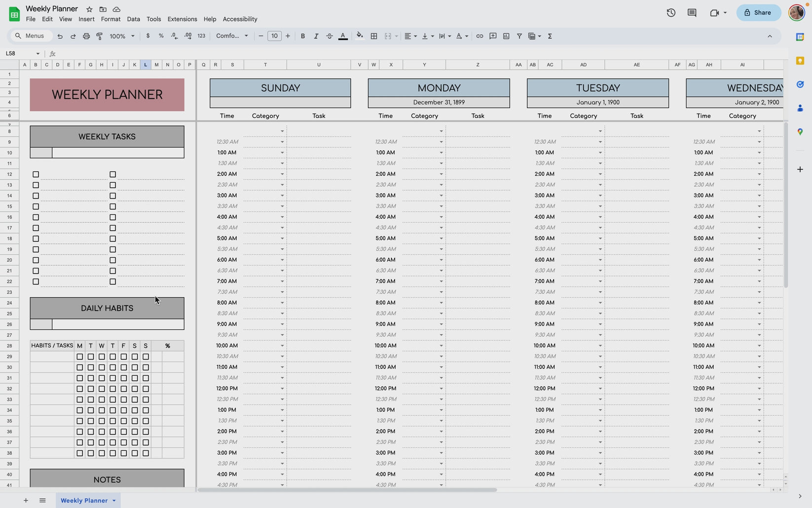This screenshot has width=812, height=508.
Task: Tick the Monday habit checkbox in row 29
Action: [x=79, y=356]
